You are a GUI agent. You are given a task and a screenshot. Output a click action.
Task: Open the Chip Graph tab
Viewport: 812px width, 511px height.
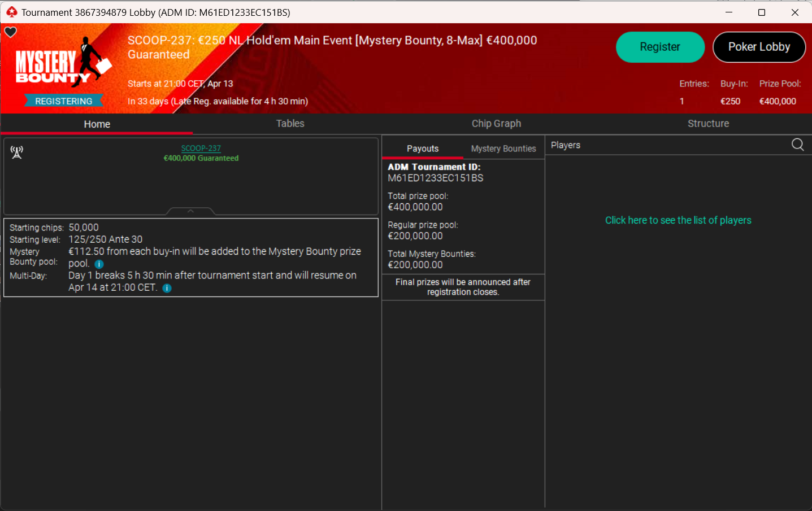click(x=496, y=124)
